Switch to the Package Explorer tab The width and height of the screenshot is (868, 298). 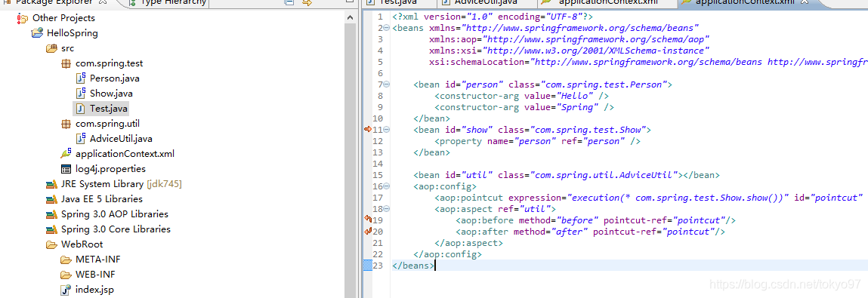[55, 3]
